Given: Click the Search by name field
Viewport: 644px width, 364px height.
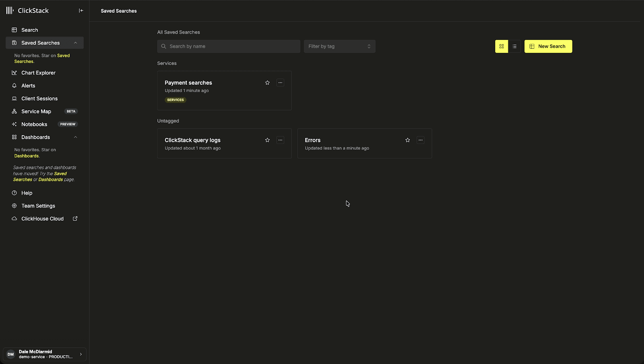Looking at the screenshot, I should (229, 46).
